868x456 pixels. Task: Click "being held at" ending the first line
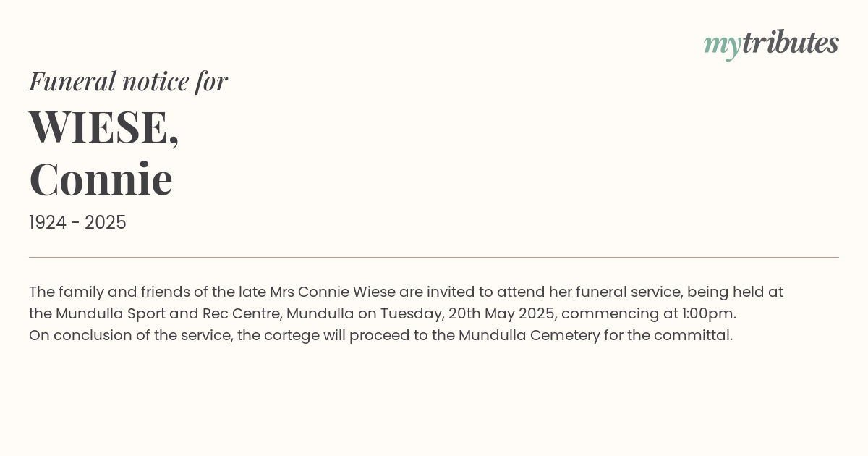(735, 292)
